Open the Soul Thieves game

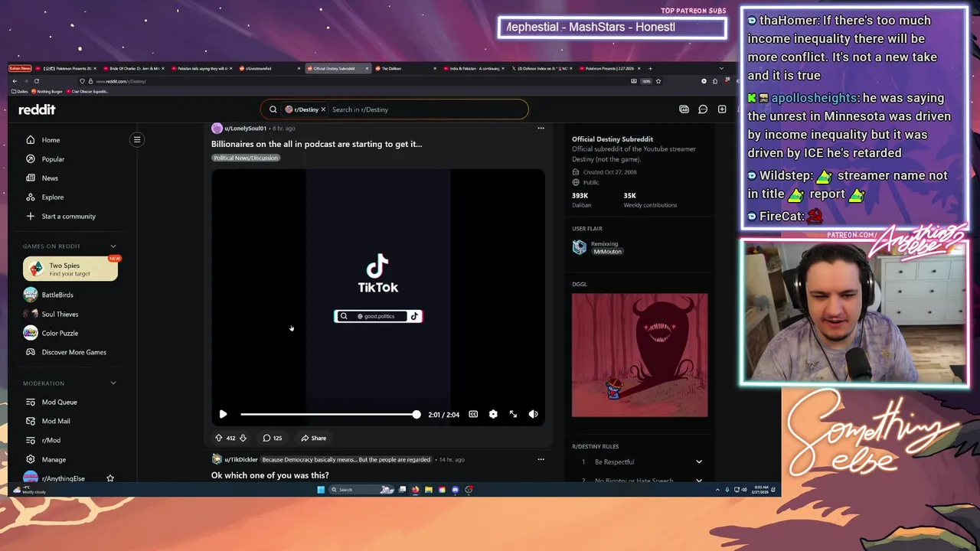(60, 314)
